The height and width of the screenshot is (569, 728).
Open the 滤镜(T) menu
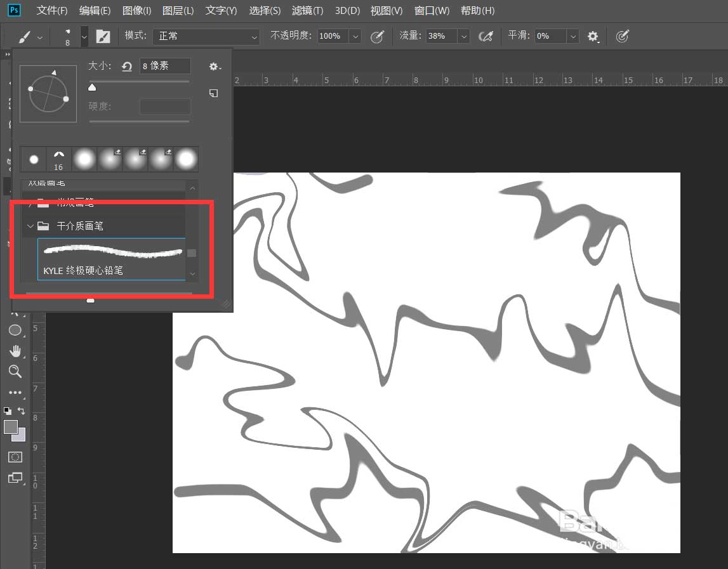307,10
